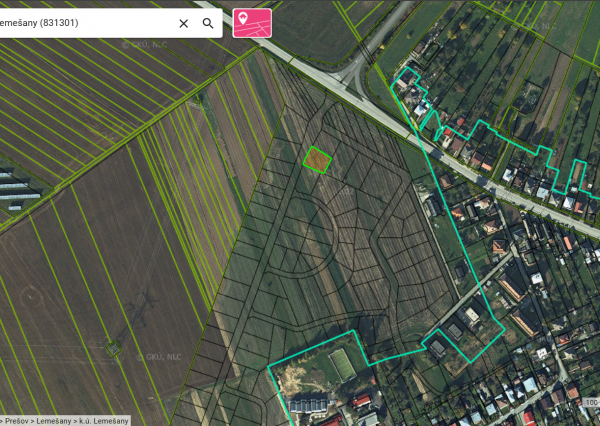Select the apartment buildings near the sand site
The height and width of the screenshot is (426, 600).
pos(306,406)
